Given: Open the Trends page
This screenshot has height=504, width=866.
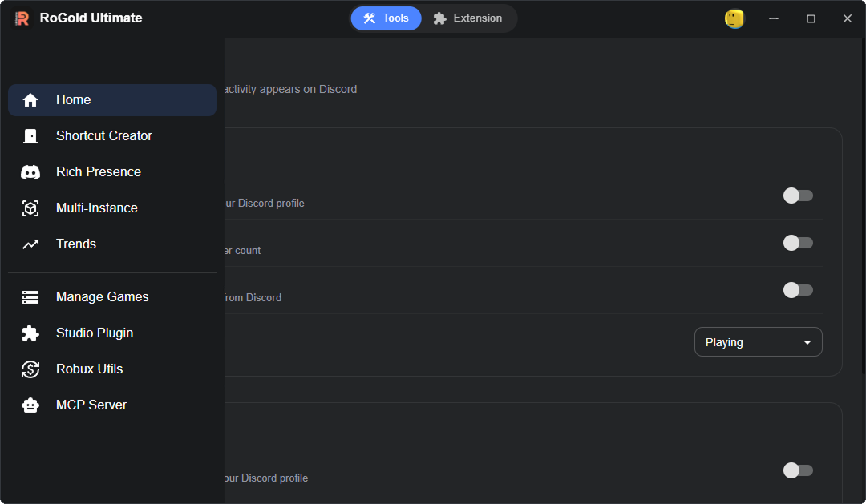Looking at the screenshot, I should [x=112, y=244].
